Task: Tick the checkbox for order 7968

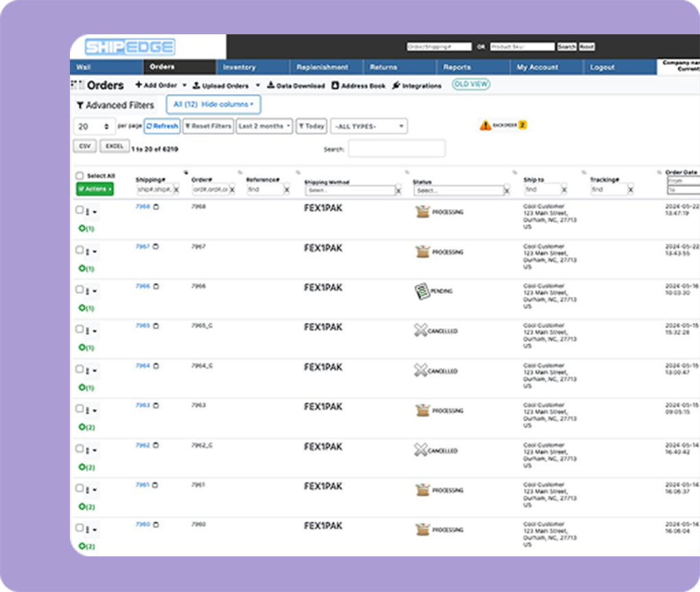Action: point(79,210)
